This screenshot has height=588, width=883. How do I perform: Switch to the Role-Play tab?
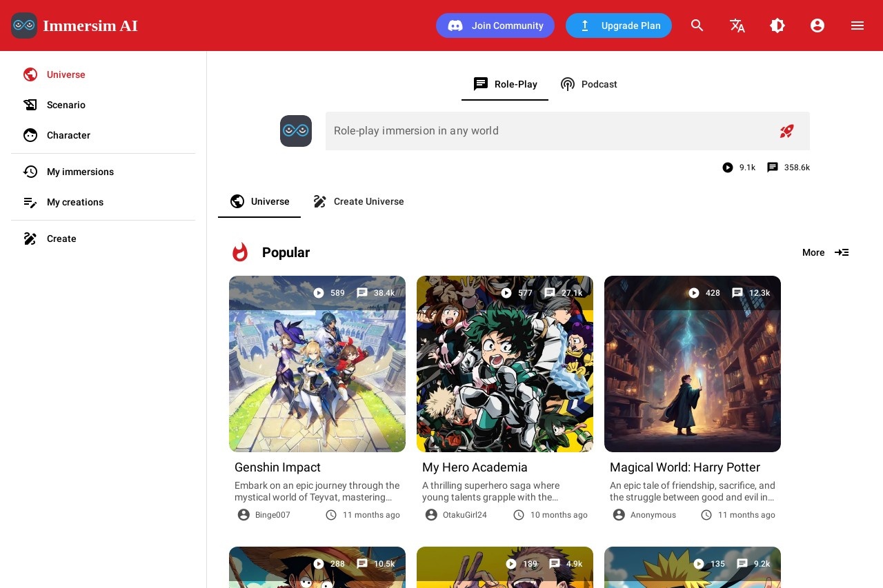[505, 84]
